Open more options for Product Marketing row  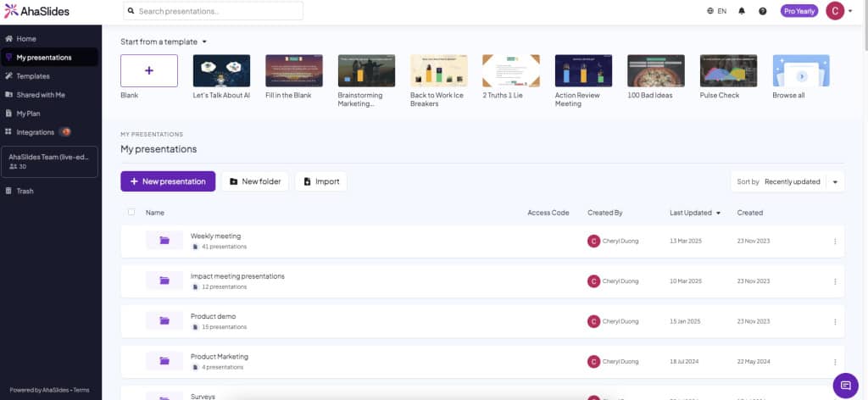(835, 362)
